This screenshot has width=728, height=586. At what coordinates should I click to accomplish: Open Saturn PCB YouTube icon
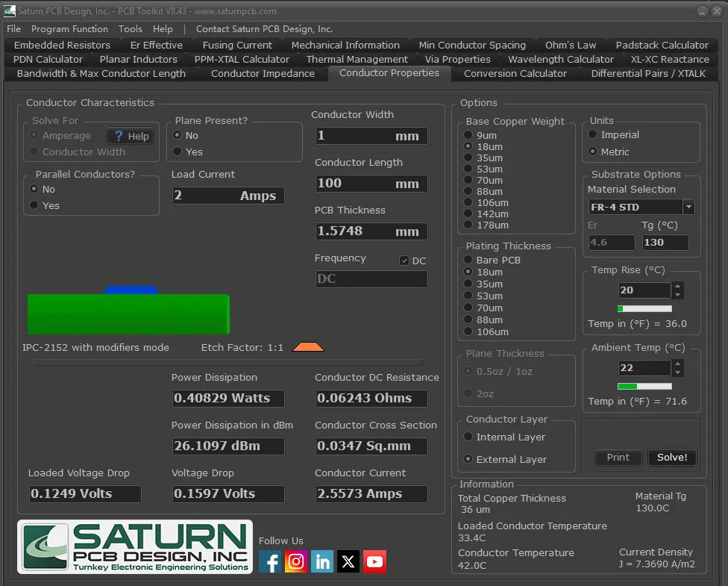[374, 561]
